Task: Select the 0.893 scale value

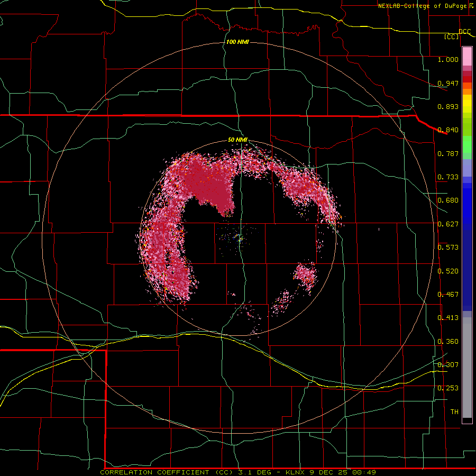Action: click(x=448, y=106)
